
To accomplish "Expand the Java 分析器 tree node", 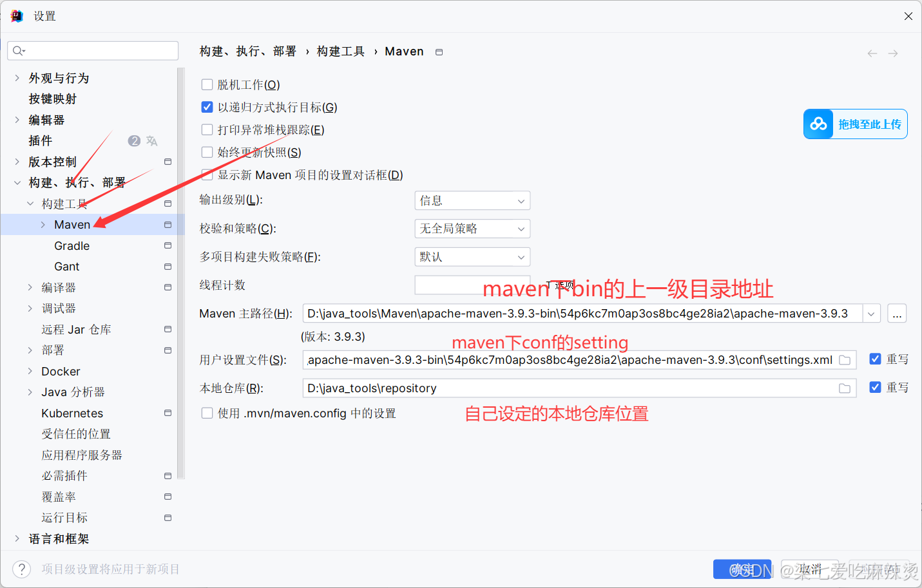I will tap(30, 392).
